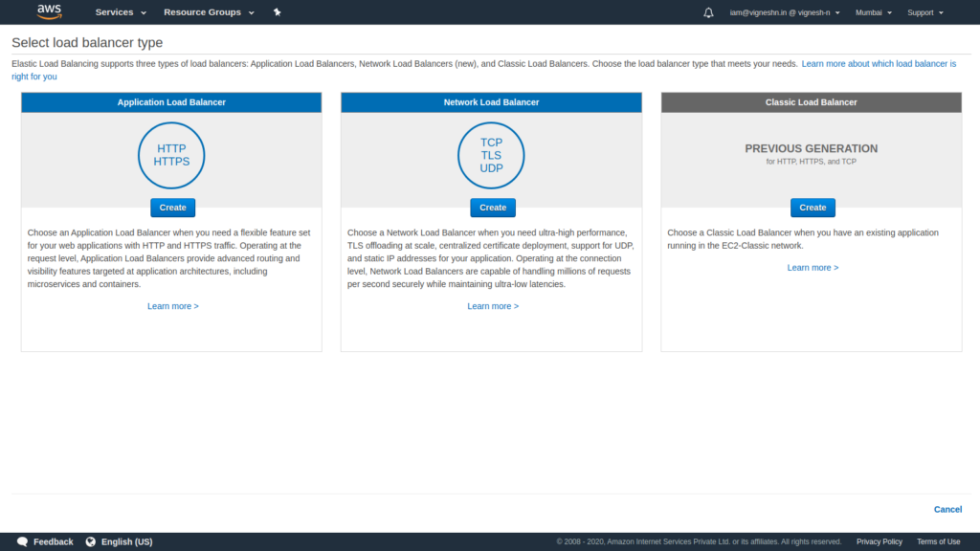Click the TCP TLS UDP circle icon
This screenshot has width=980, height=551.
[491, 156]
